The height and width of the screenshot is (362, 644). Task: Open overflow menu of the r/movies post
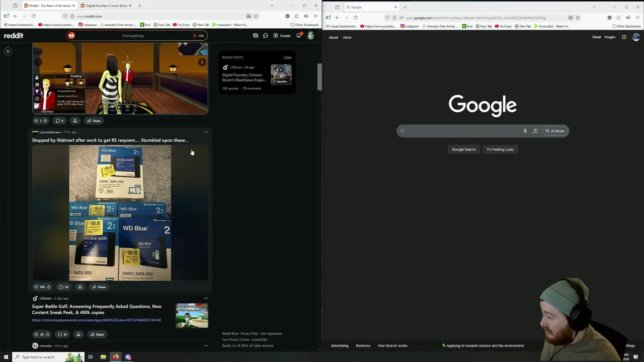pyautogui.click(x=206, y=346)
